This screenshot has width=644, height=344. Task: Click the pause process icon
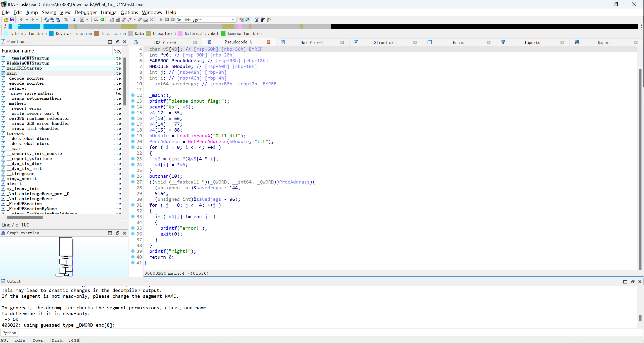pos(167,20)
